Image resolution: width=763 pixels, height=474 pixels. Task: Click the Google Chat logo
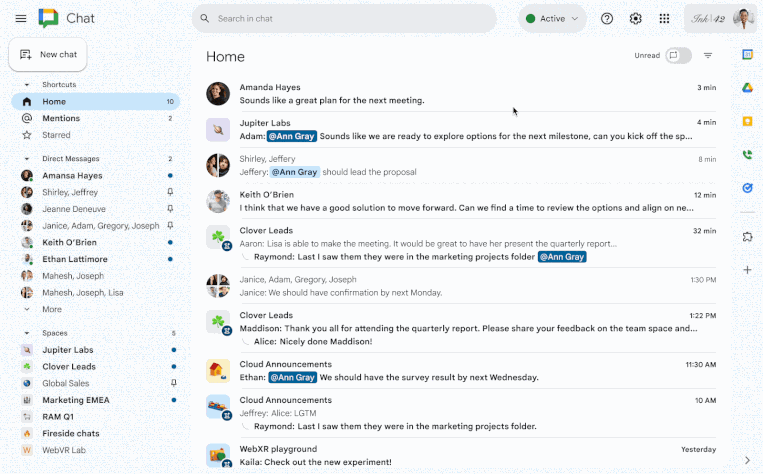48,18
